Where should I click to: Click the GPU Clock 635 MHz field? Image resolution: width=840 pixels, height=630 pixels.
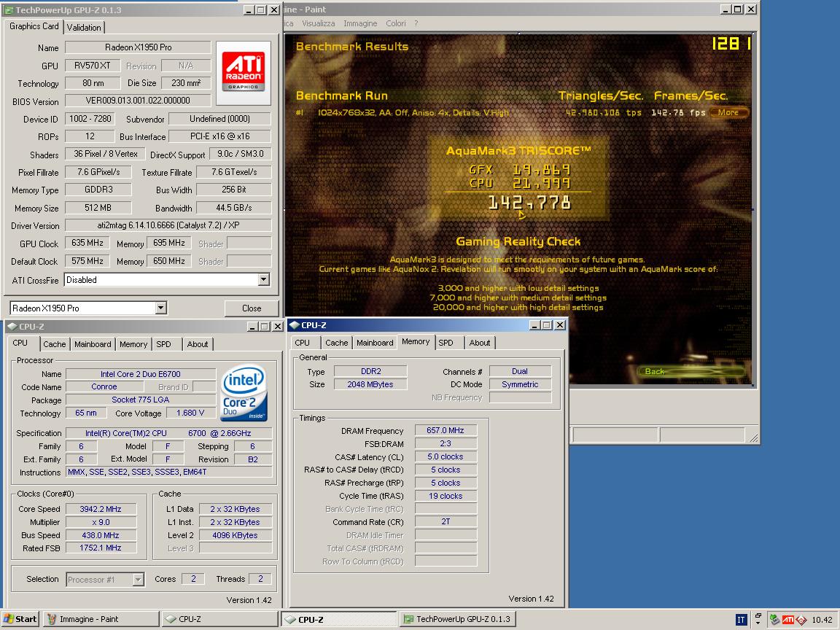(x=87, y=244)
